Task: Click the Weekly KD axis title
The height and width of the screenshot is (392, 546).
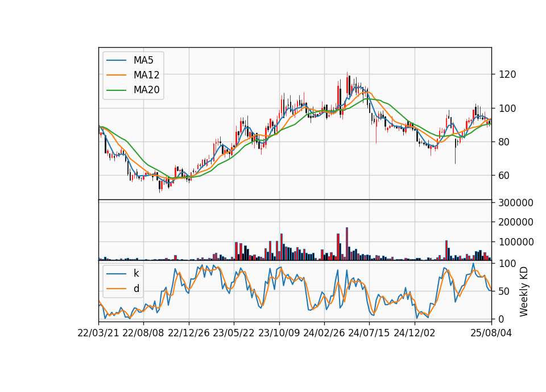Action: (x=524, y=291)
